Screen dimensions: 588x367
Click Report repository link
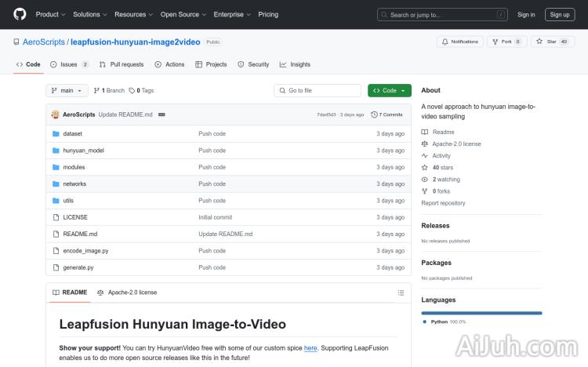click(x=443, y=203)
